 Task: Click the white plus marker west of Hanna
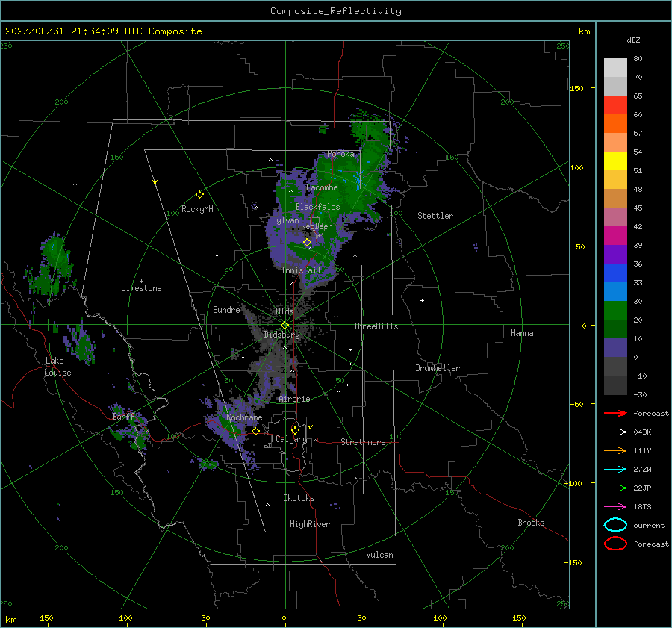point(422,300)
